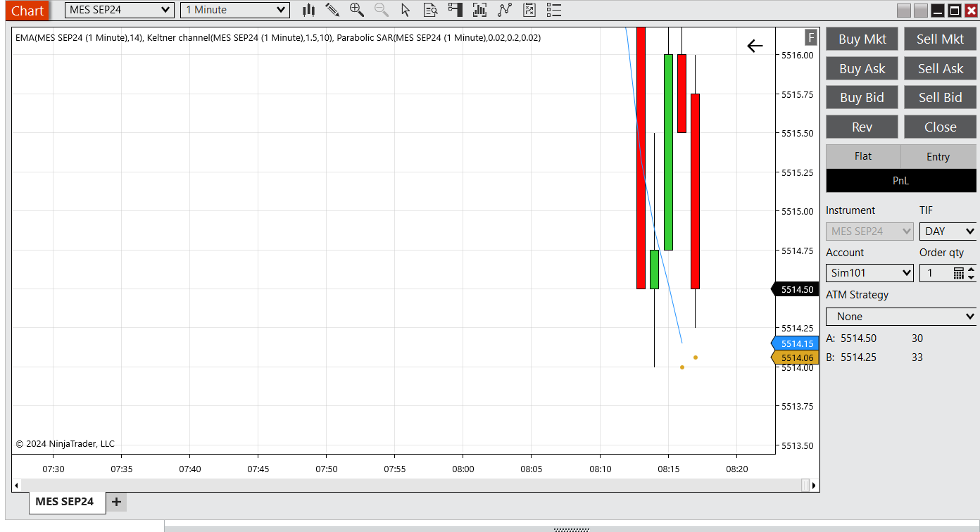Toggle the Data Box icon
Viewport: 980px width, 532px height.
(431, 10)
